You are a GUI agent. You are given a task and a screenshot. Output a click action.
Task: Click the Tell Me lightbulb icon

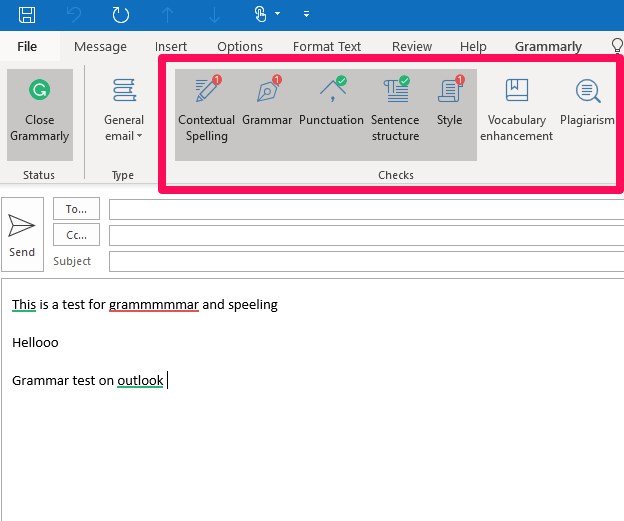(x=617, y=46)
